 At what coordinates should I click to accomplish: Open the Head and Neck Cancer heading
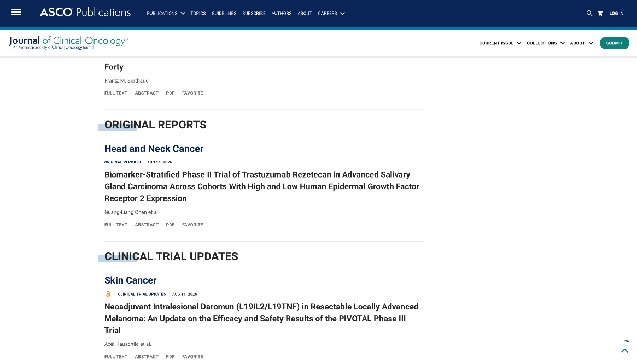154,149
